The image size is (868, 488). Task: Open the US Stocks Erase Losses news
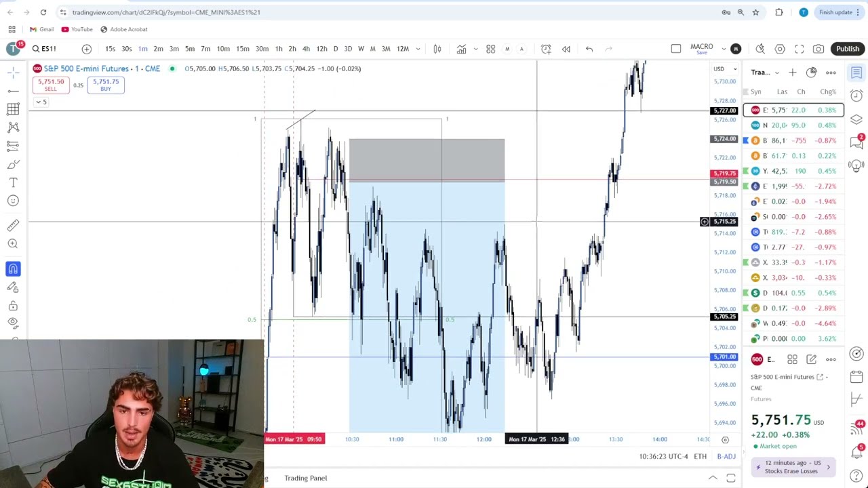(x=793, y=467)
